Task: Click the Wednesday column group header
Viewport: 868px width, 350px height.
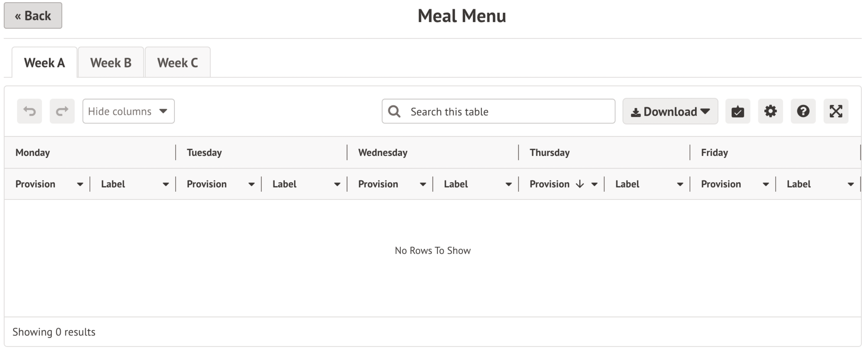Action: coord(383,153)
